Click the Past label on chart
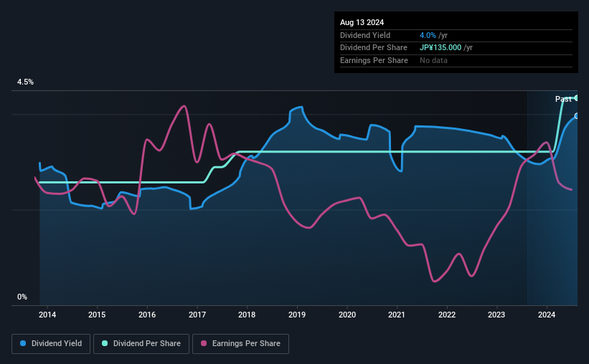 pyautogui.click(x=563, y=99)
